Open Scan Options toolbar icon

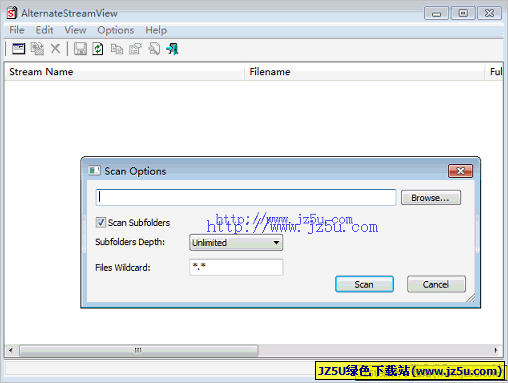(x=18, y=49)
